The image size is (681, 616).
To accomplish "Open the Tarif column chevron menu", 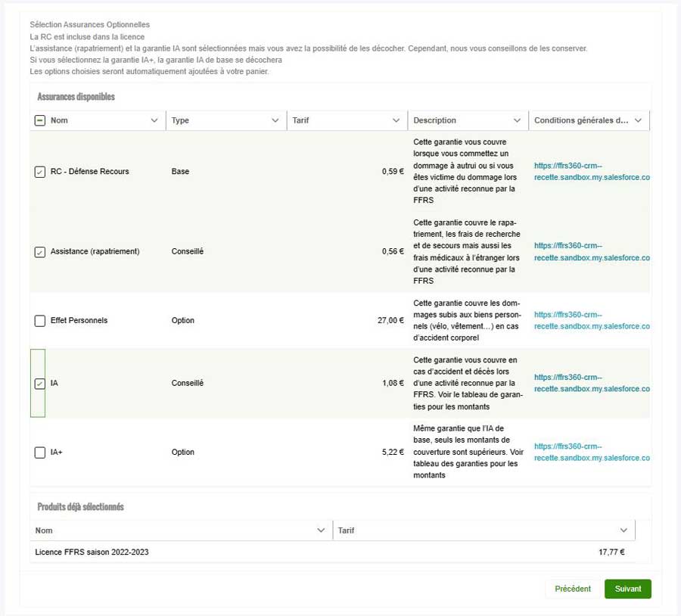I will (396, 120).
